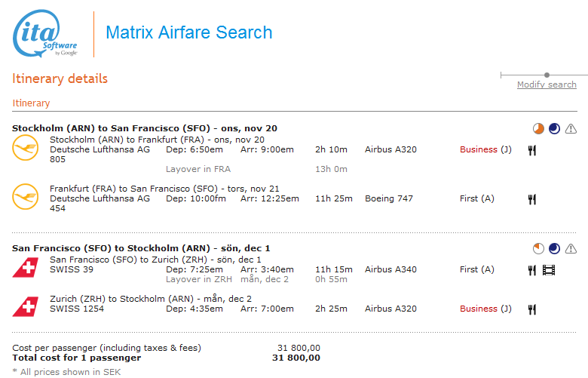Click the progress marker above Modify search

pyautogui.click(x=547, y=75)
